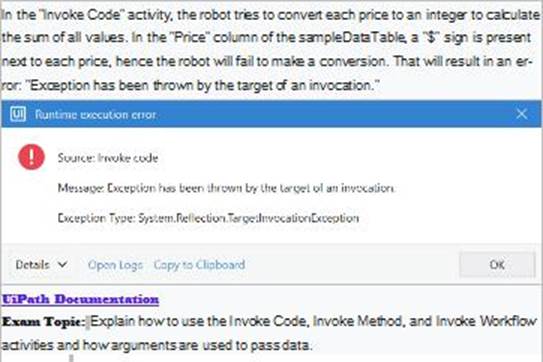Click the Invoke Workflow phrase in exam topic
The image size is (543, 362).
(x=487, y=321)
